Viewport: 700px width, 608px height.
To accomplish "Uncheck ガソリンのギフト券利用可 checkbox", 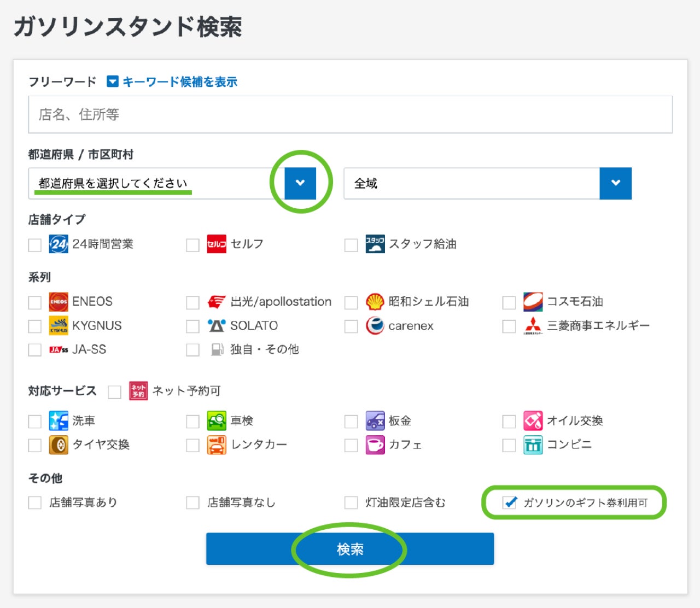I will [509, 502].
